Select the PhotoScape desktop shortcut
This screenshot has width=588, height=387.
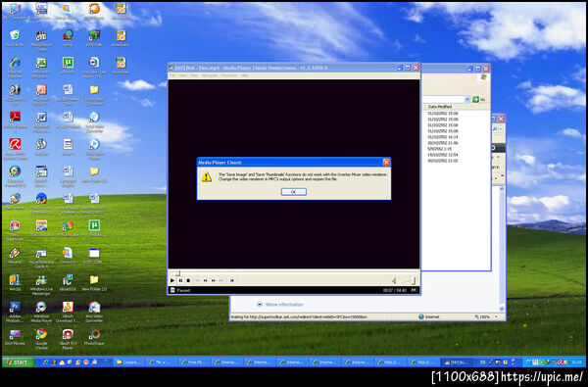94,337
